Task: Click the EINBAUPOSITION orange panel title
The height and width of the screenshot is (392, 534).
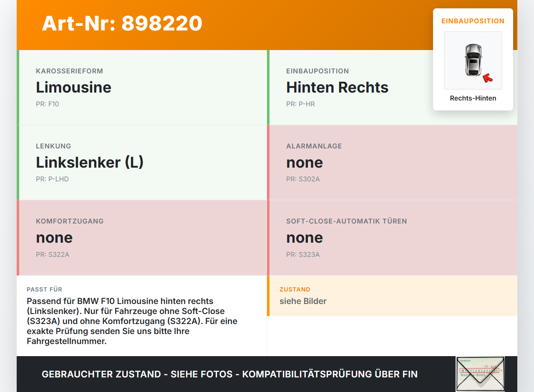Action: tap(473, 21)
